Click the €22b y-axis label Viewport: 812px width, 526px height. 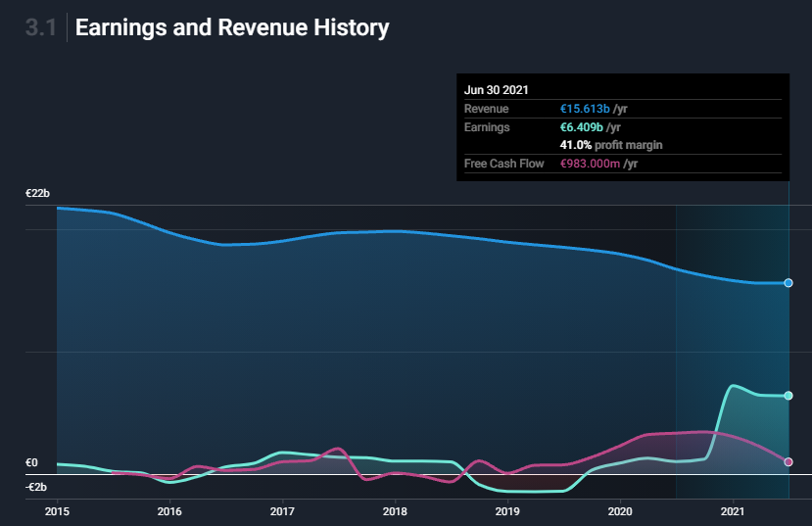(37, 194)
